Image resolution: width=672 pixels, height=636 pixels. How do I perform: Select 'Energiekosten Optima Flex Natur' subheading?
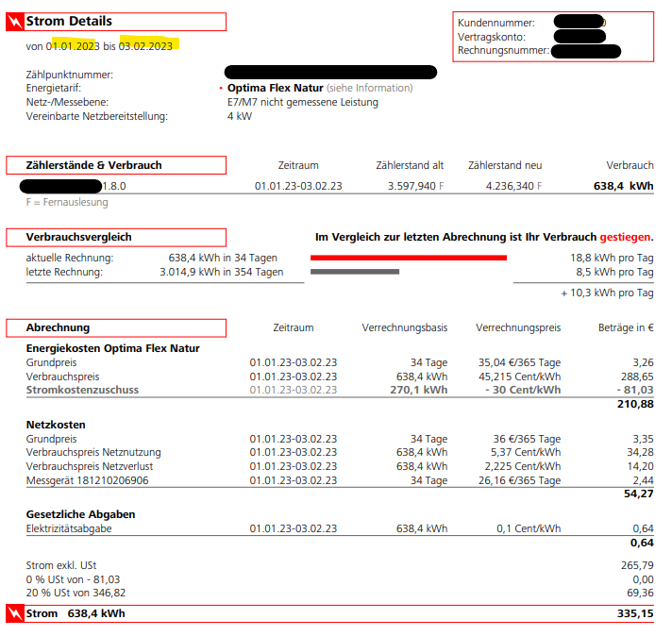(x=112, y=348)
